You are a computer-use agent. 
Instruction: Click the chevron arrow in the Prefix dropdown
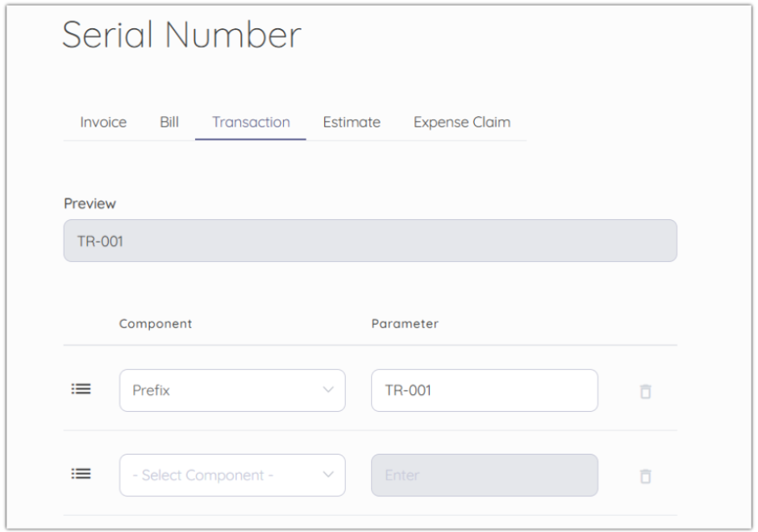(x=328, y=390)
